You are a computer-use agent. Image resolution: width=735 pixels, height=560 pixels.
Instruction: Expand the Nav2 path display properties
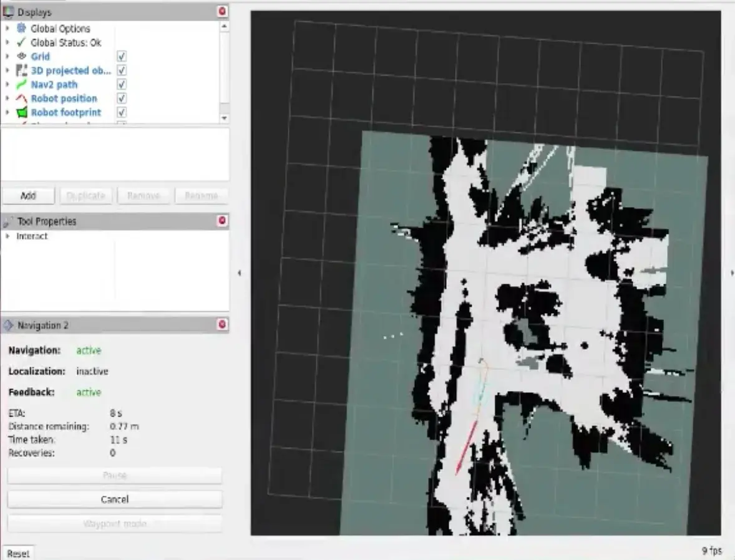coord(7,84)
